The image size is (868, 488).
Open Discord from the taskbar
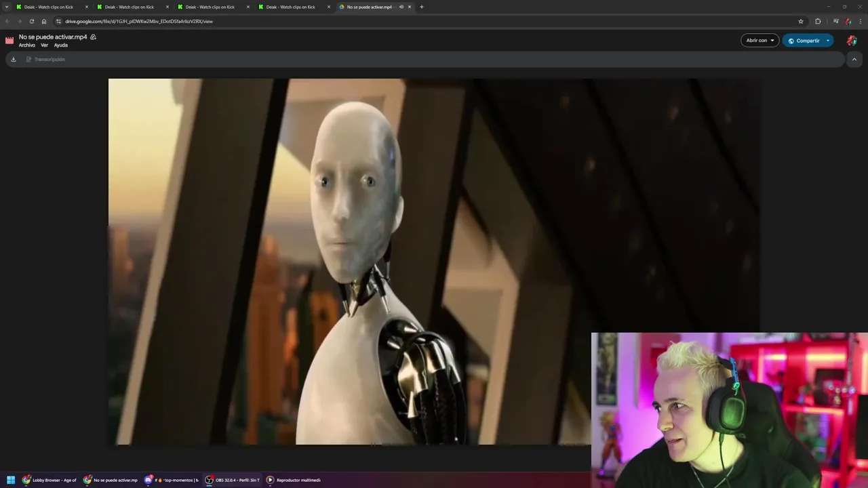point(172,480)
